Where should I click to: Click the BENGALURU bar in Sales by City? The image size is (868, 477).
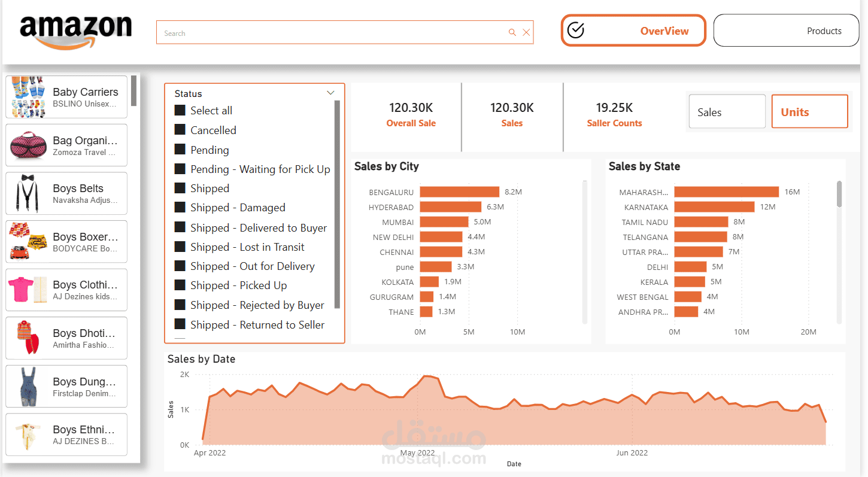pyautogui.click(x=459, y=192)
